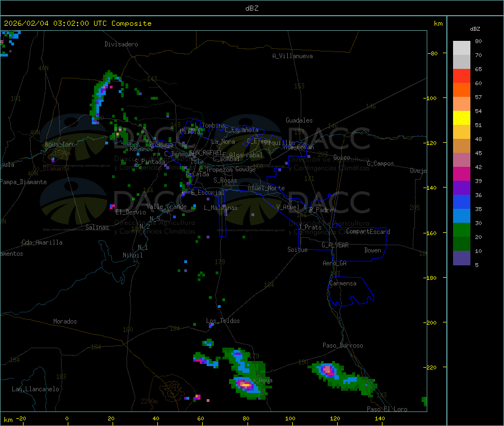The image size is (504, 426).
Task: Select the red 60-65 dBZ legend swatch
Action: (x=461, y=76)
